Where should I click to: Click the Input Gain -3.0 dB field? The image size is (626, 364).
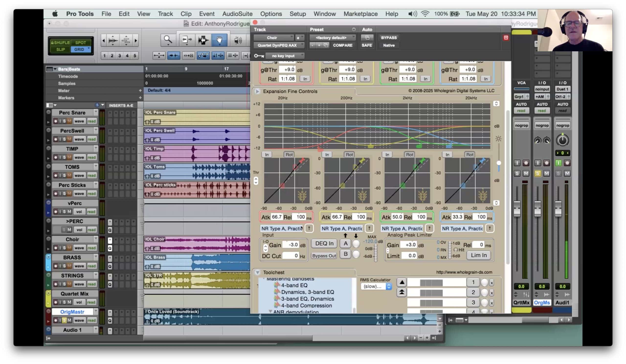(x=291, y=245)
